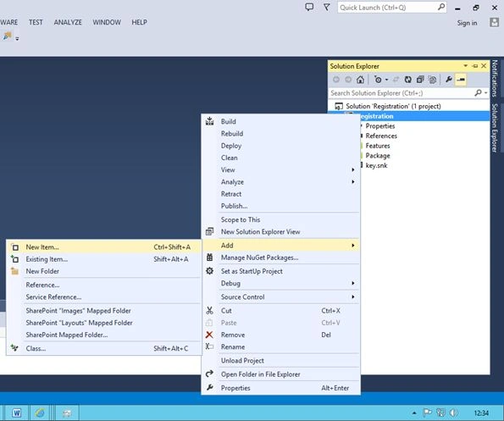Open Properties wrench icon in Solution Explorer toolbar
The height and width of the screenshot is (421, 504).
click(448, 80)
